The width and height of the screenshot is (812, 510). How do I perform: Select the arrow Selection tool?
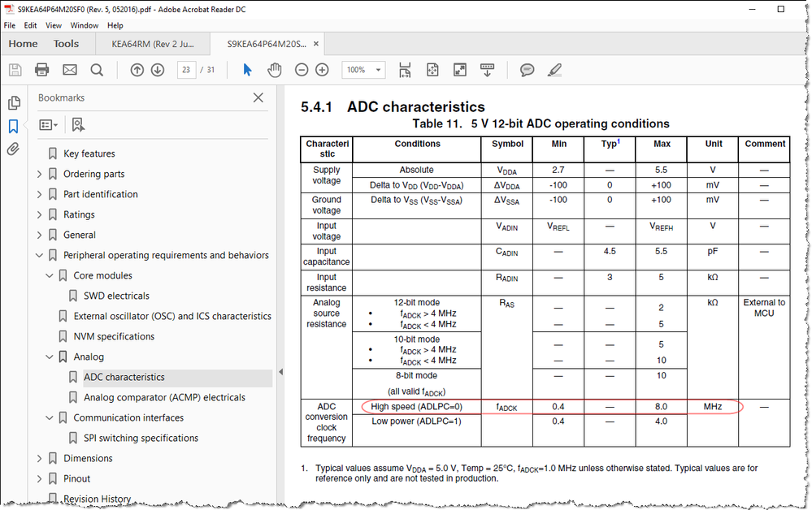248,70
